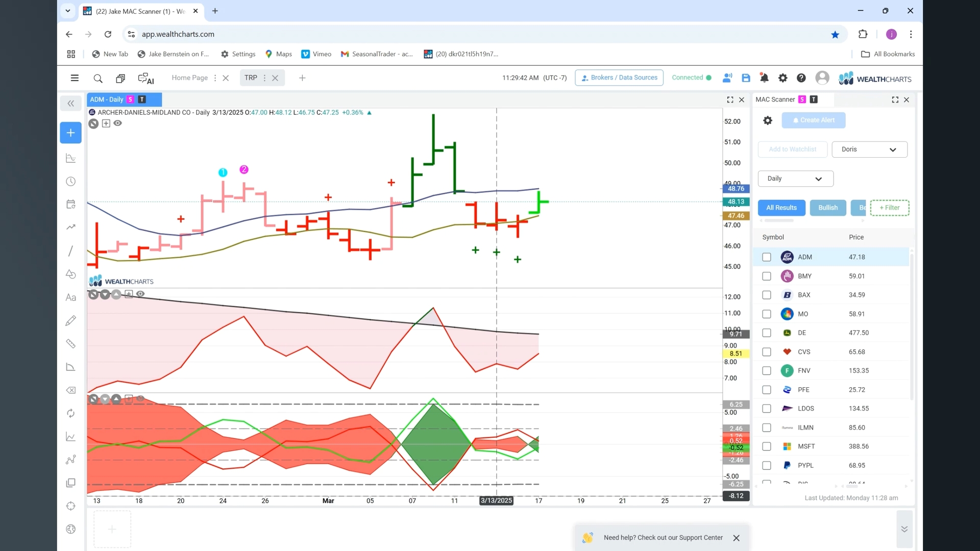Show Bullish results filter tab

[828, 208]
